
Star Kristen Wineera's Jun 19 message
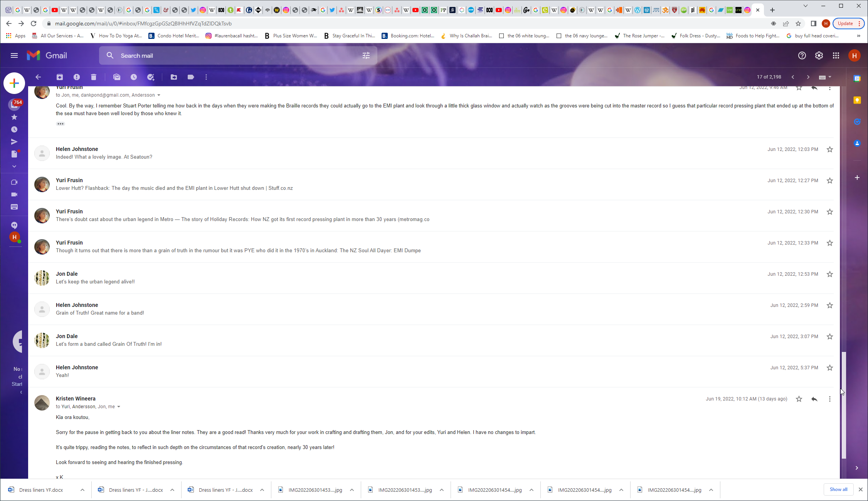(x=799, y=399)
